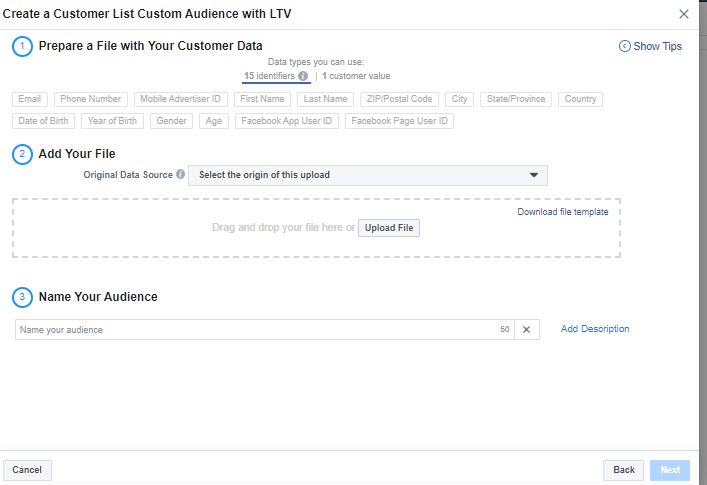The width and height of the screenshot is (707, 485).
Task: Click the Facebook App User ID tag
Action: [x=287, y=121]
